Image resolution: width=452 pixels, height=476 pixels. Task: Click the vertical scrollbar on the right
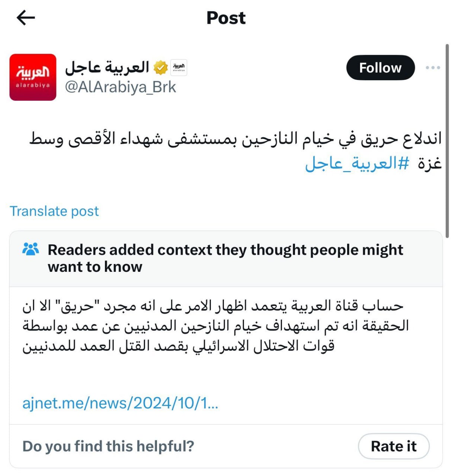[447, 141]
